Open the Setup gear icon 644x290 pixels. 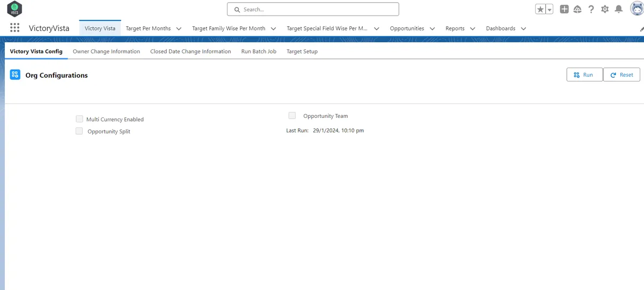click(605, 9)
